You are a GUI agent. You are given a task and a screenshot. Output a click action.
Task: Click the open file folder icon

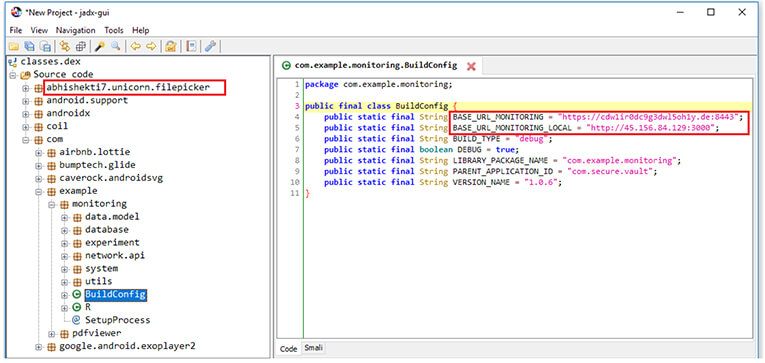pyautogui.click(x=13, y=46)
